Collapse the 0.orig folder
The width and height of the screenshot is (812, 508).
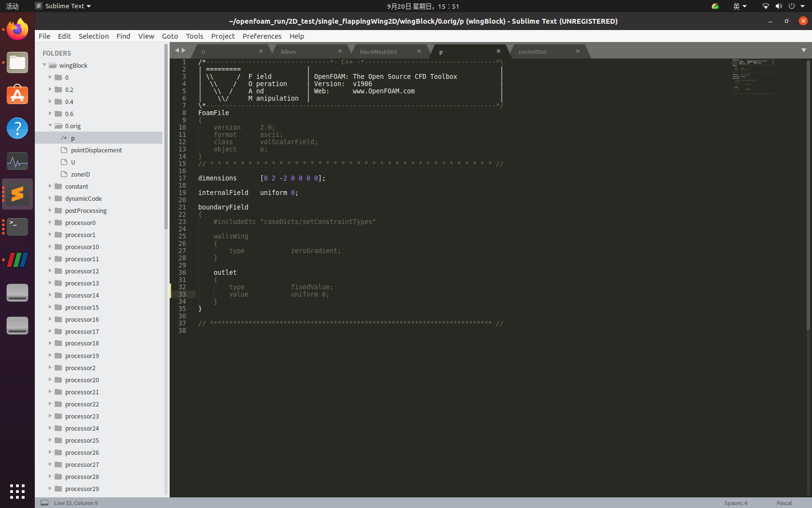(50, 126)
